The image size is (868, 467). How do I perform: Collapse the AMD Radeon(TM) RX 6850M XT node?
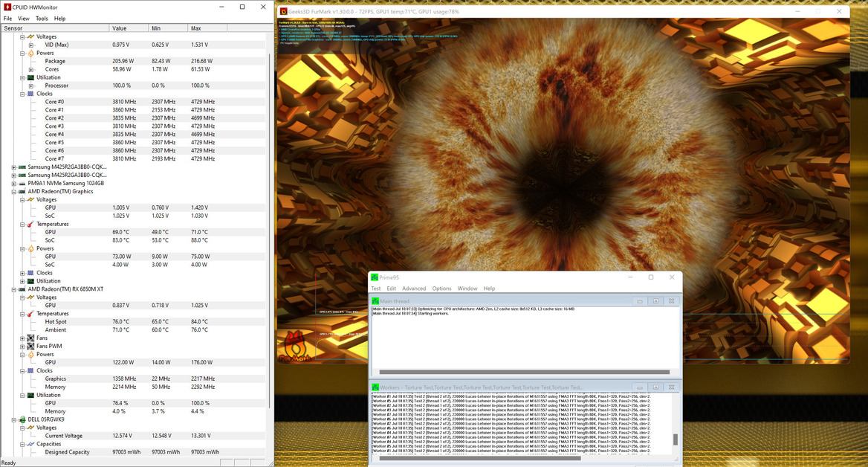click(x=14, y=289)
